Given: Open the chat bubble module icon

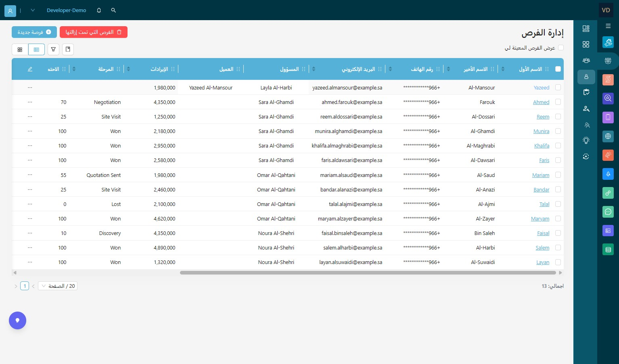Looking at the screenshot, I should click(608, 212).
